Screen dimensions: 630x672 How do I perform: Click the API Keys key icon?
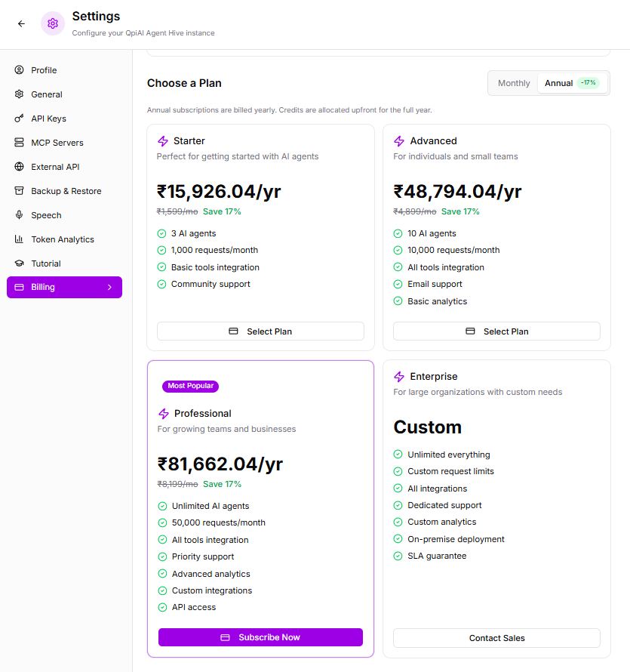pyautogui.click(x=19, y=119)
